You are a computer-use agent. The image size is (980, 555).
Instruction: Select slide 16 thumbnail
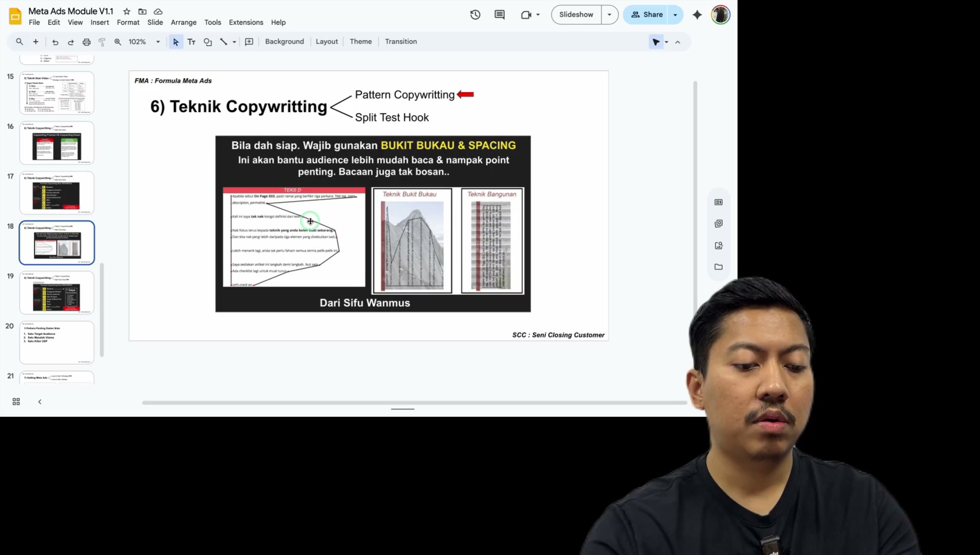pos(56,143)
